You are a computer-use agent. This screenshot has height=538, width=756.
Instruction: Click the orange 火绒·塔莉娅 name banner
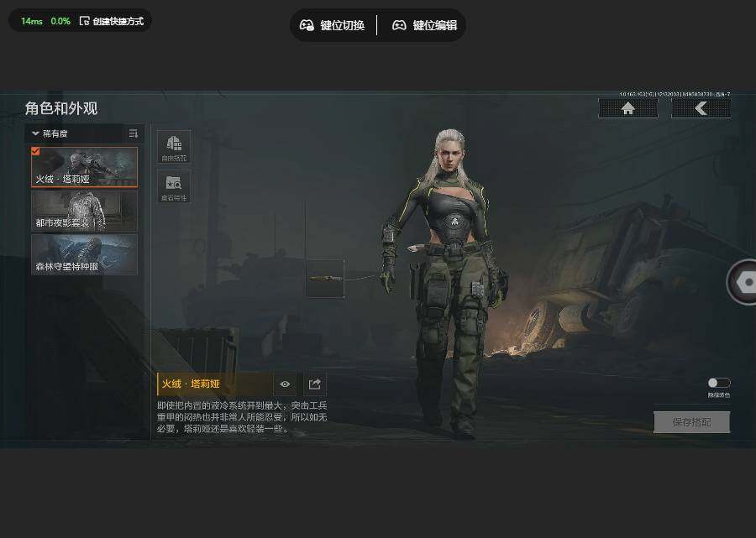[x=214, y=384]
